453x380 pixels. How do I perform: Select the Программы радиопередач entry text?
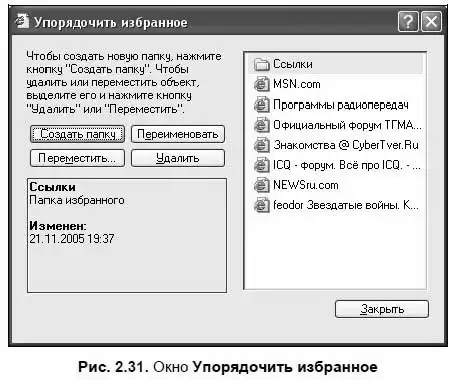click(x=340, y=105)
